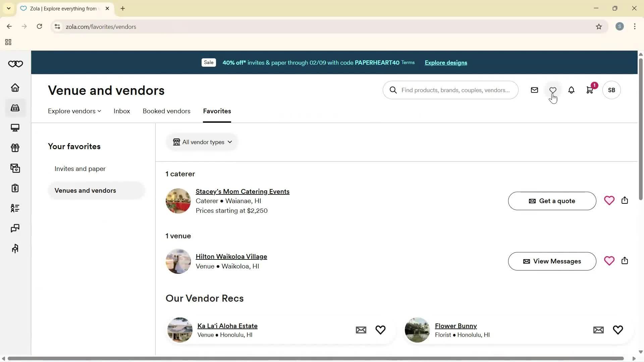Image resolution: width=644 pixels, height=362 pixels.
Task: Expand the Explore vendors menu
Action: click(x=74, y=111)
